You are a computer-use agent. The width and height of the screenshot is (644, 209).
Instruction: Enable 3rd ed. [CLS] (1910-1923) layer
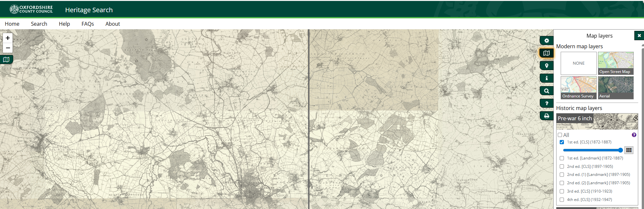click(x=562, y=191)
